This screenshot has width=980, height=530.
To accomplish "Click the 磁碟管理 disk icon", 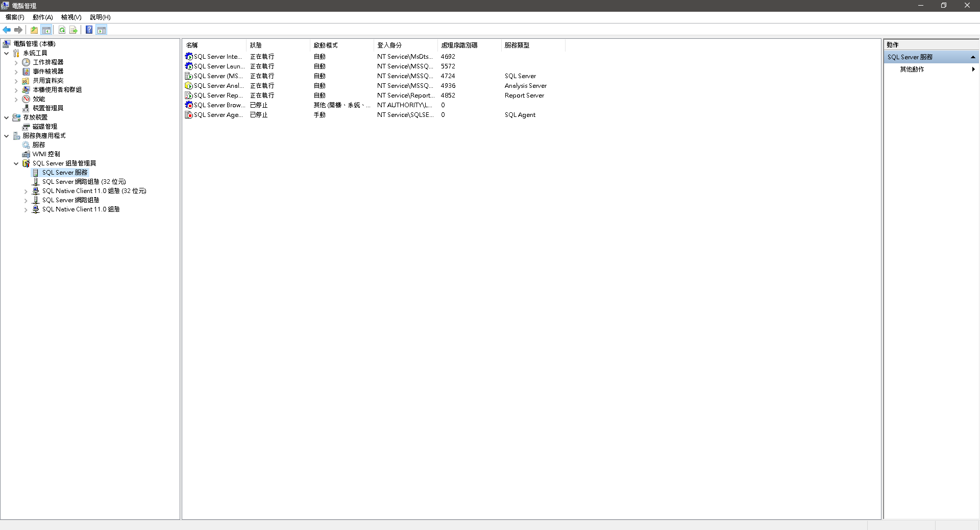I will 26,127.
